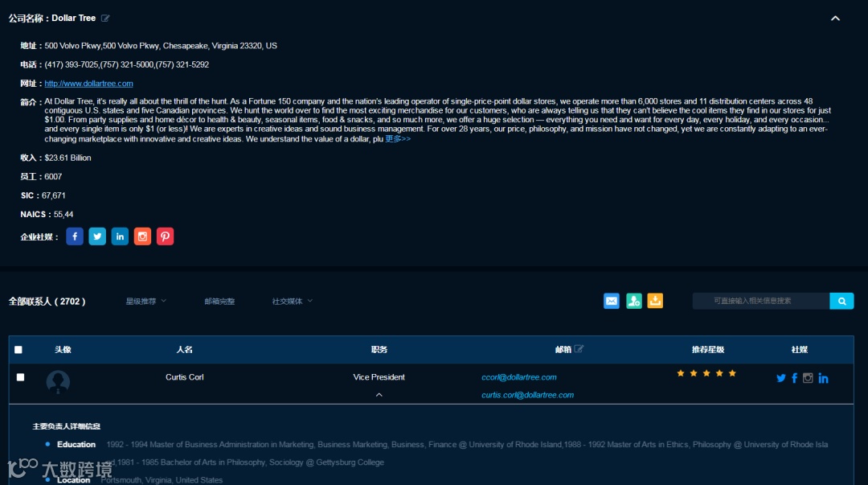Open email ccorl@dollartree.com
This screenshot has height=485, width=868.
click(x=518, y=377)
